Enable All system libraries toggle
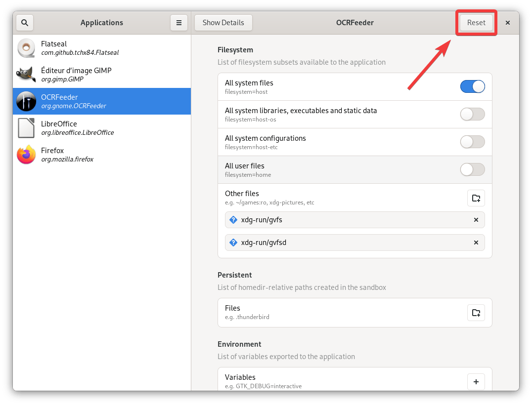 (472, 115)
